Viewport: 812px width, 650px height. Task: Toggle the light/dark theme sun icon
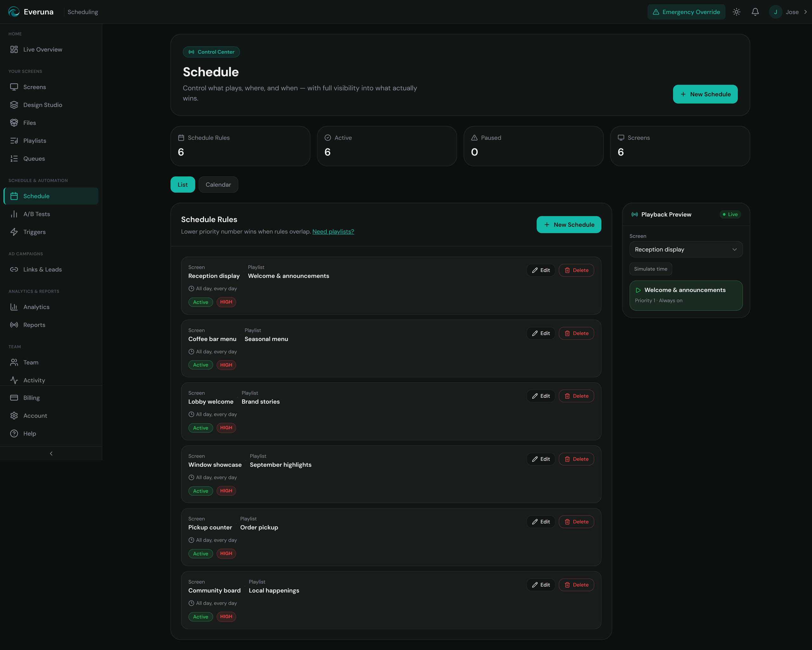[736, 12]
